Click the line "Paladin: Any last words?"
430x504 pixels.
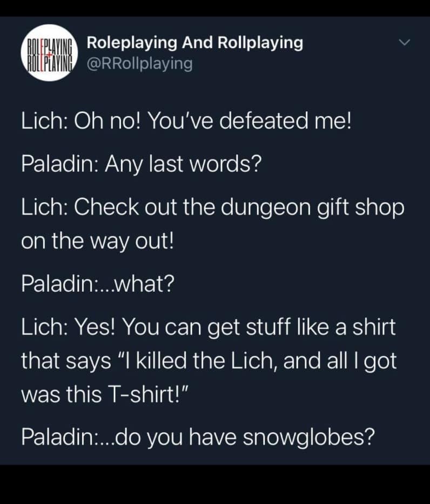click(142, 164)
